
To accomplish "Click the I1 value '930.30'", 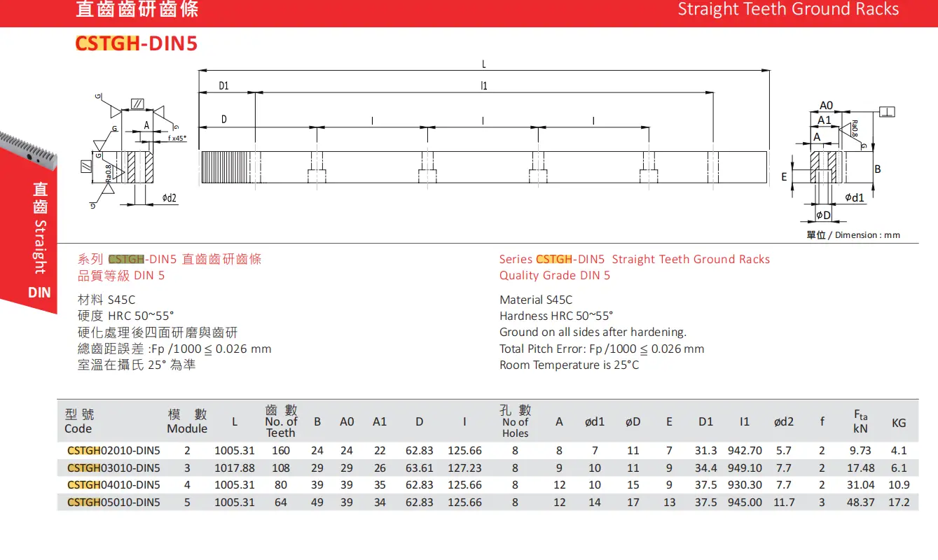I will [745, 484].
